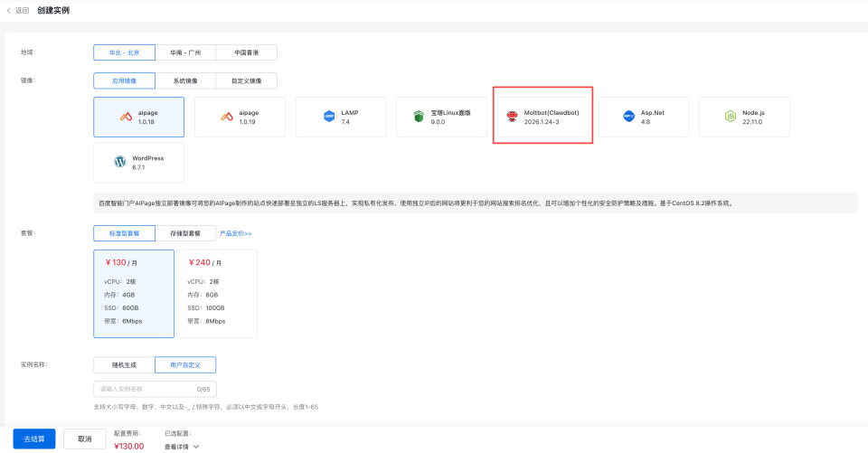Choose the ¥130/月 package card
The width and height of the screenshot is (868, 453).
point(134,294)
